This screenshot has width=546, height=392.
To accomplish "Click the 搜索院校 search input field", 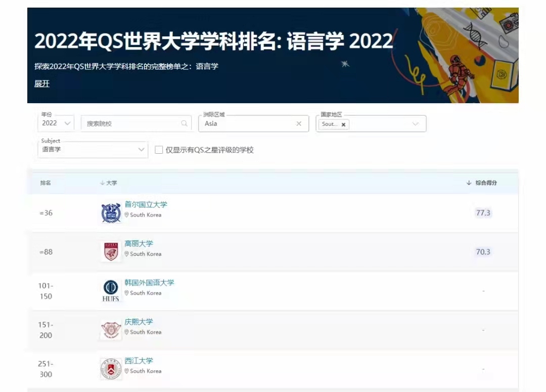I will pos(131,123).
